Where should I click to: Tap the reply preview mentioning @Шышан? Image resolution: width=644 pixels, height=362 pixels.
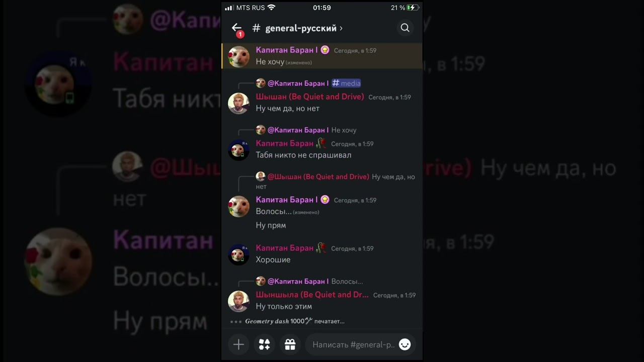click(336, 182)
